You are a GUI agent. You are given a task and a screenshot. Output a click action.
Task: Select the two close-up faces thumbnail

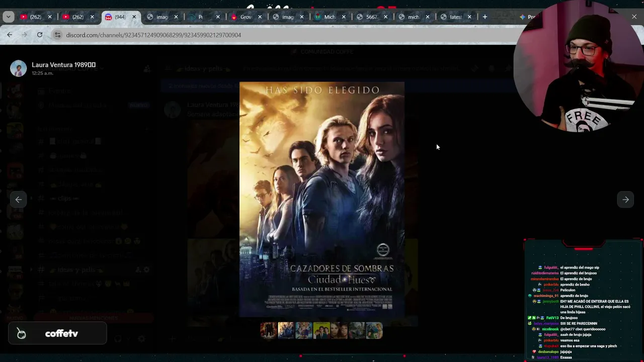(x=339, y=331)
